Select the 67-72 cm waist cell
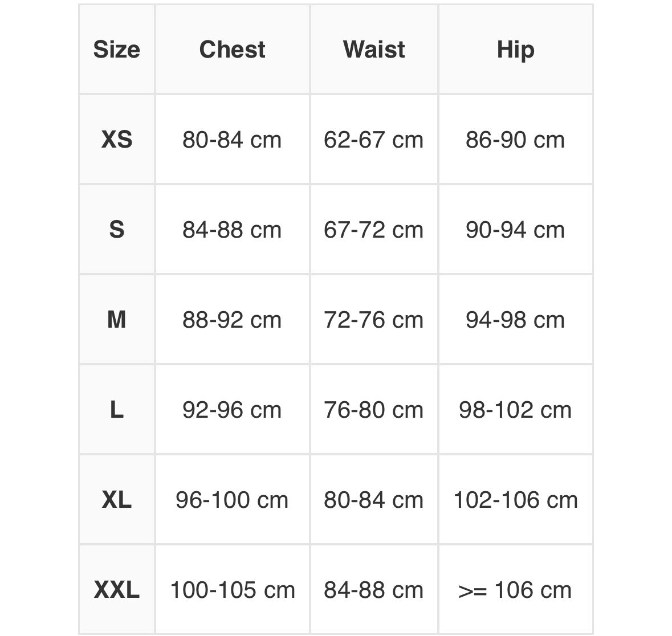672x636 pixels. coord(374,229)
